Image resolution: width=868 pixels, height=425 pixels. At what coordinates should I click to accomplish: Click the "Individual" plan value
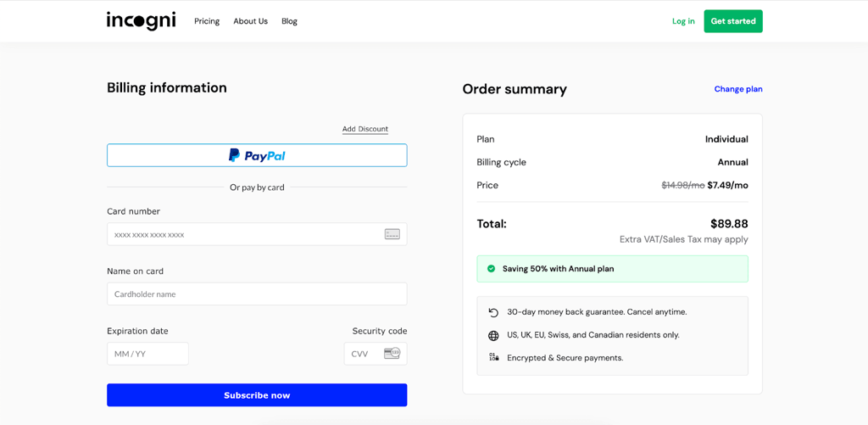pyautogui.click(x=726, y=139)
